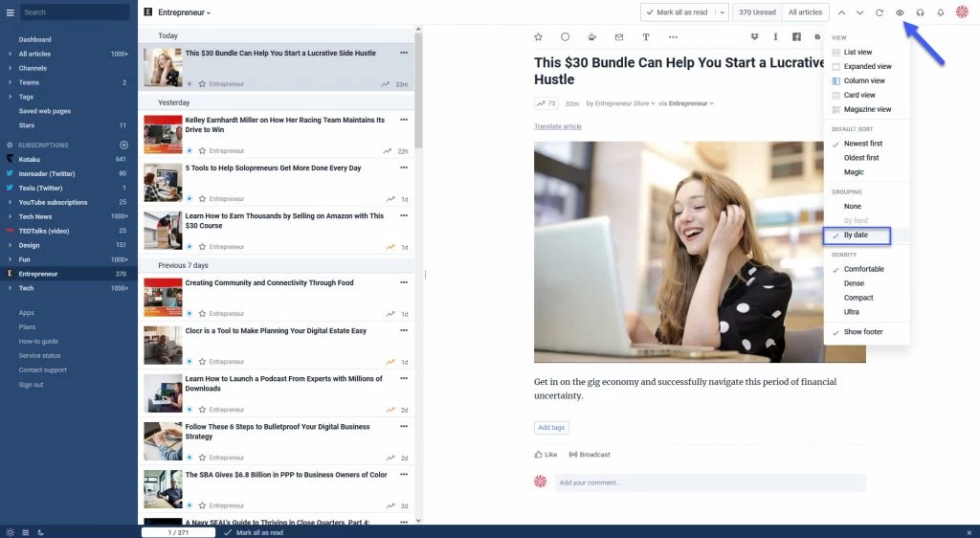Viewport: 980px width, 538px height.
Task: Switch to Column view
Action: (864, 80)
